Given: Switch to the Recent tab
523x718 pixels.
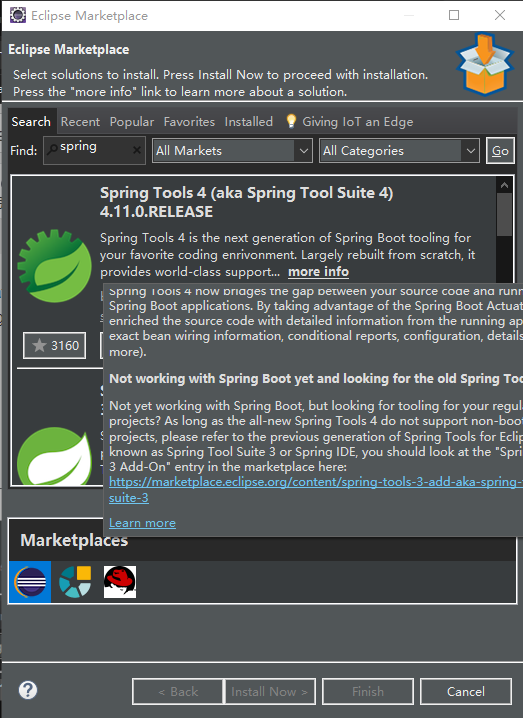Looking at the screenshot, I should (x=80, y=121).
